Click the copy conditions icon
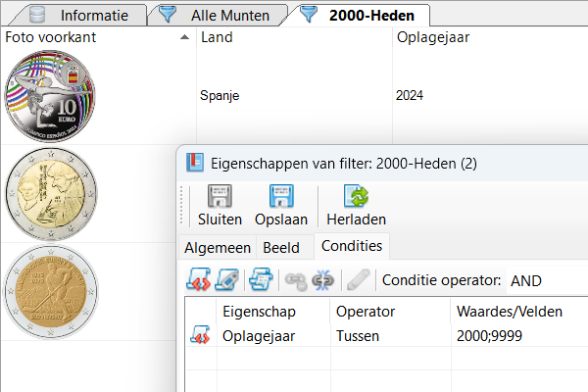This screenshot has height=392, width=588. [260, 280]
